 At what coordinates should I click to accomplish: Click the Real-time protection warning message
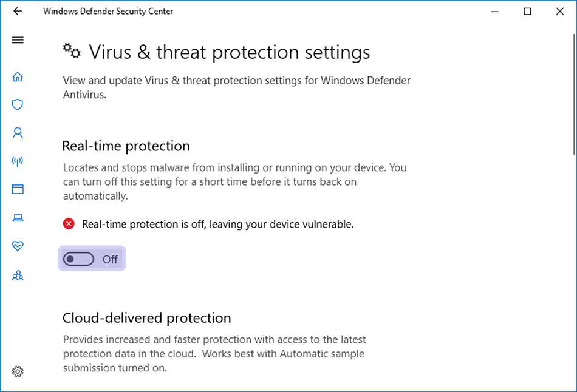(217, 223)
